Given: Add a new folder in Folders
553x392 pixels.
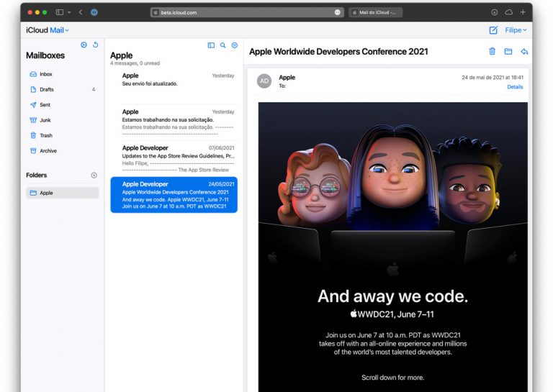Looking at the screenshot, I should [x=94, y=176].
